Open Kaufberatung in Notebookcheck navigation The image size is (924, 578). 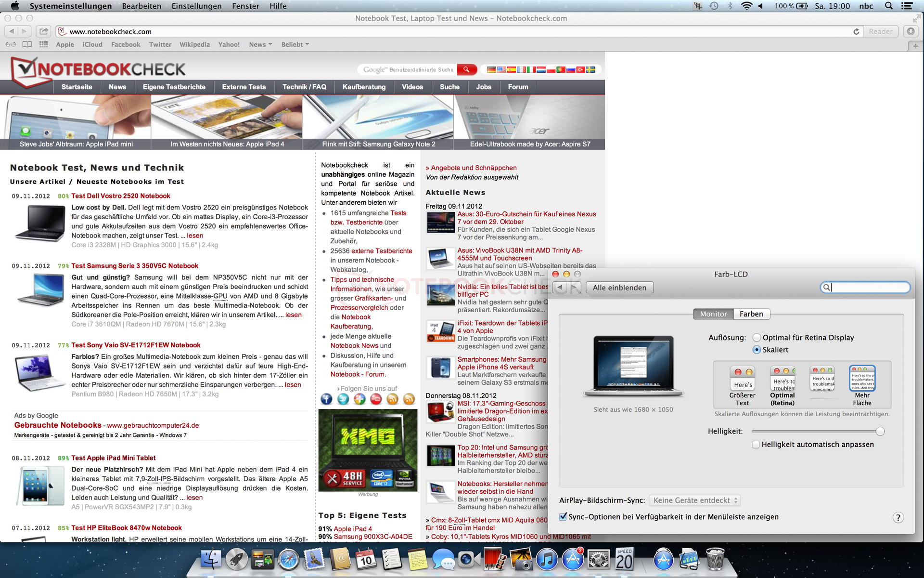[x=364, y=87]
